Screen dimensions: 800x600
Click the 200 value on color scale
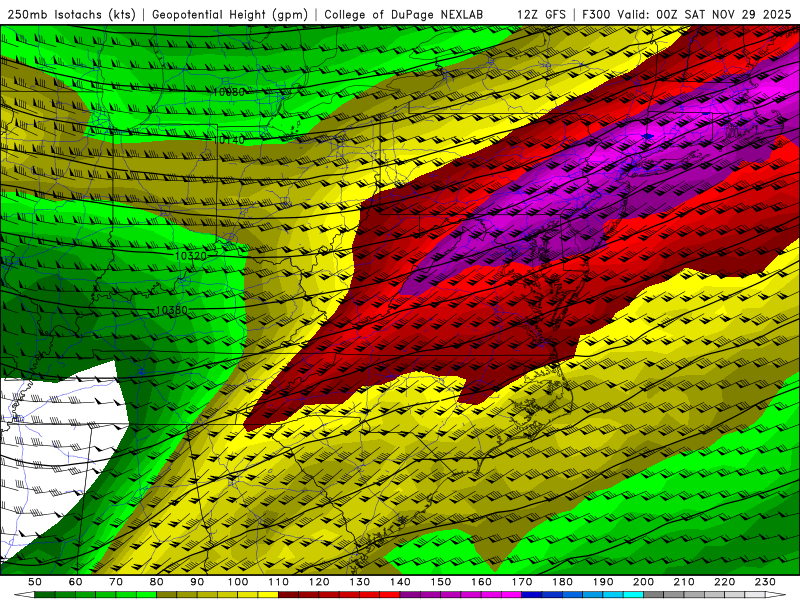[643, 582]
